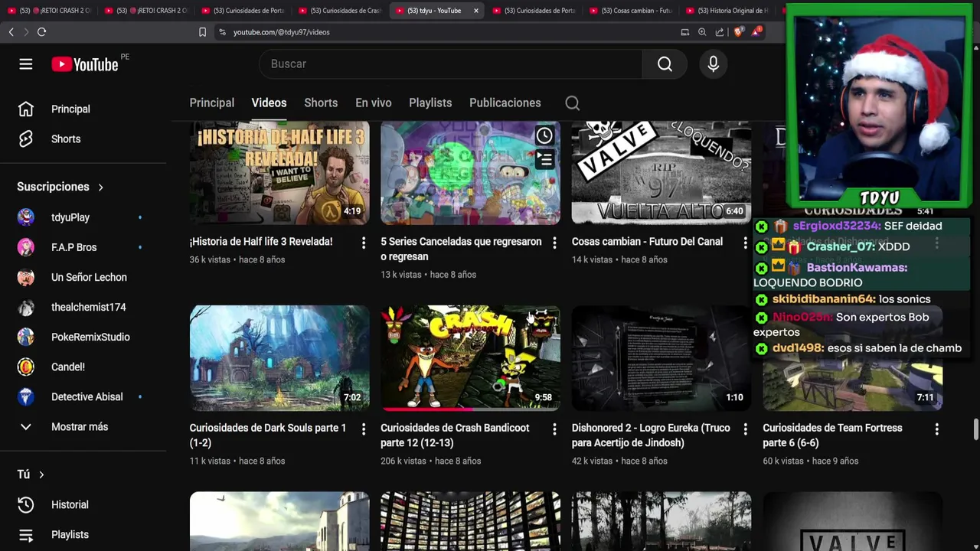Screen dimensions: 980x551
Task: Click the search magnifier button
Action: coord(665,64)
